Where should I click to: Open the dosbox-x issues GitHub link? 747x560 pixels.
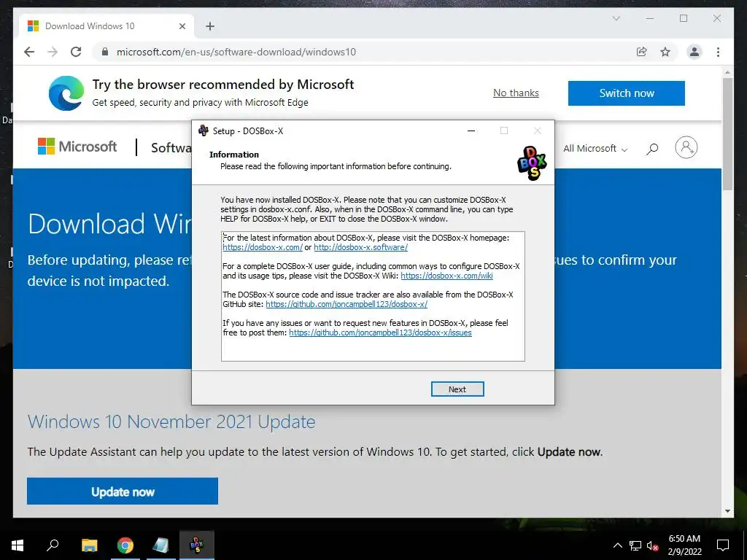point(380,332)
